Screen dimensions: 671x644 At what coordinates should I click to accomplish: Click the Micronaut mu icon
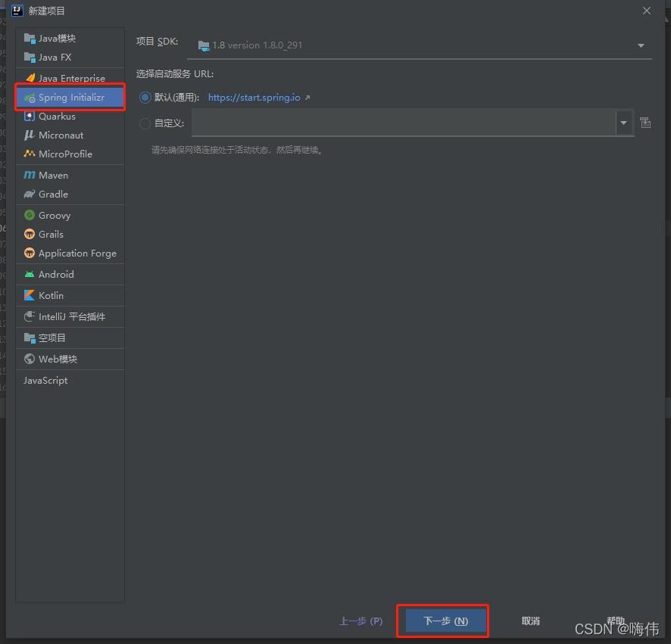(29, 135)
